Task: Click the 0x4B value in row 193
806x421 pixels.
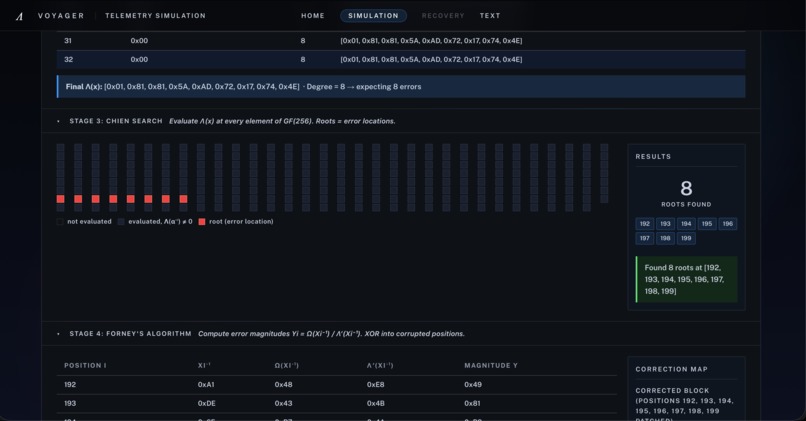Action: (375, 404)
